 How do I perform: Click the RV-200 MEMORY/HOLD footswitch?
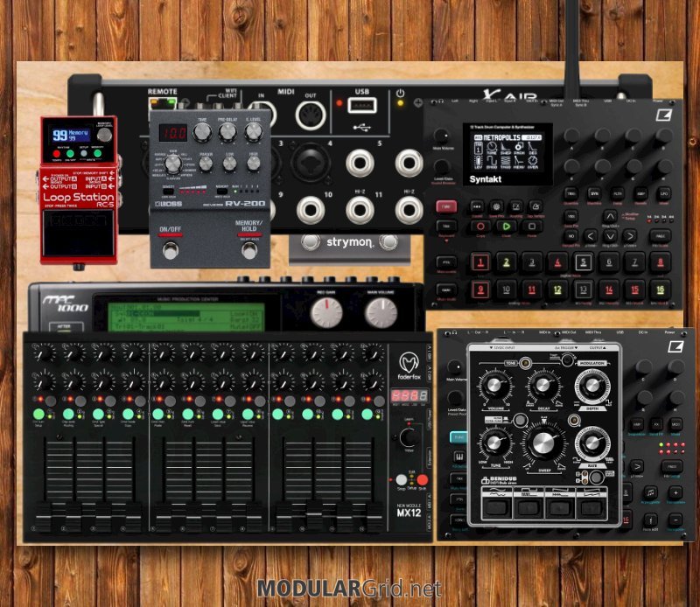[x=249, y=250]
